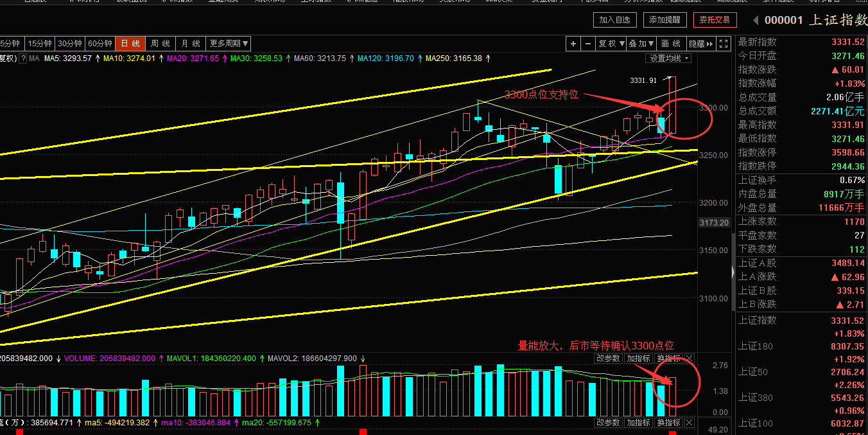Click the side panel collapse handle
868x435 pixels.
[x=733, y=272]
